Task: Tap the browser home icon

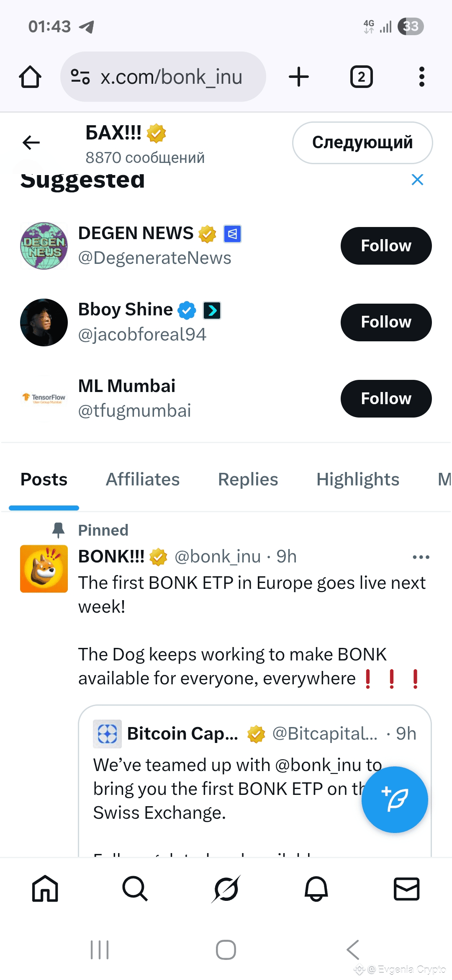Action: pyautogui.click(x=30, y=77)
